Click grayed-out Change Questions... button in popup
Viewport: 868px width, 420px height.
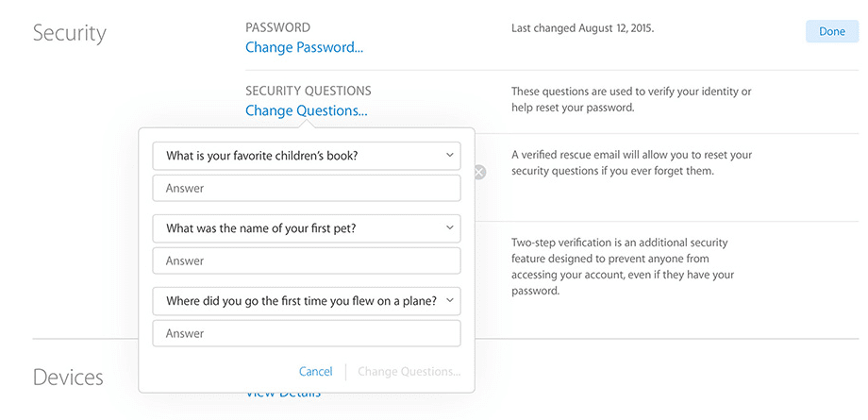409,371
